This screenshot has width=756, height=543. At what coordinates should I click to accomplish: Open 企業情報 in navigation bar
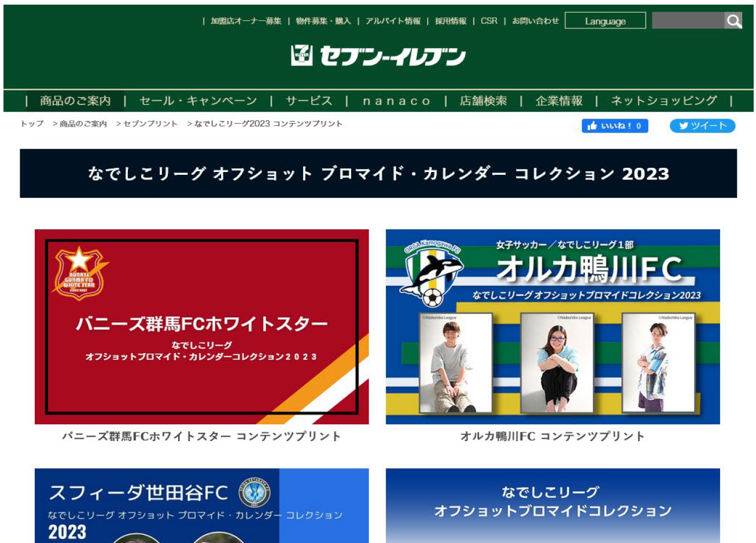[x=559, y=101]
